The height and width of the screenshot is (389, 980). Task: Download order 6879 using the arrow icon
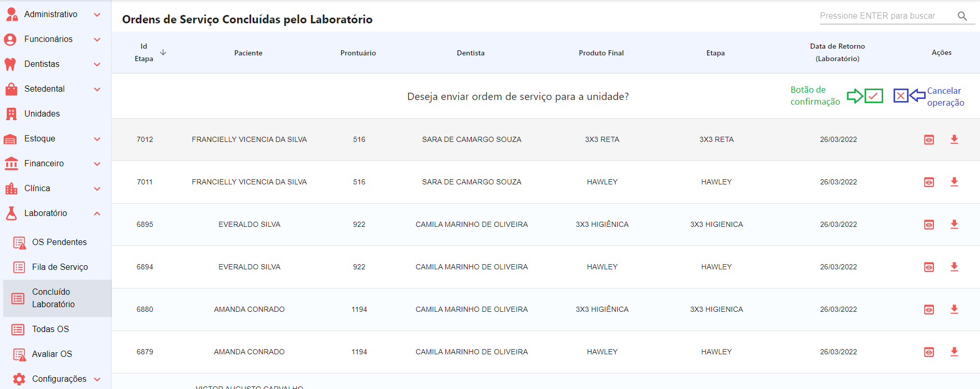pyautogui.click(x=954, y=352)
